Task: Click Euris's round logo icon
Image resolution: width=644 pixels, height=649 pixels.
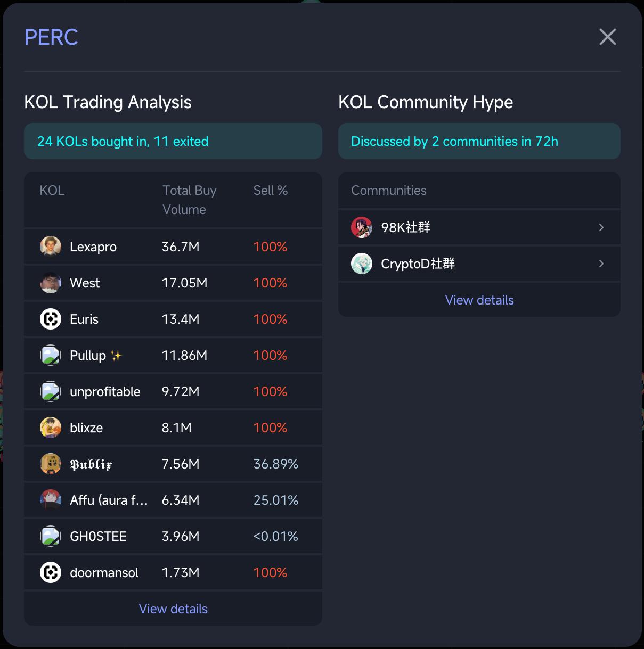Action: tap(51, 319)
